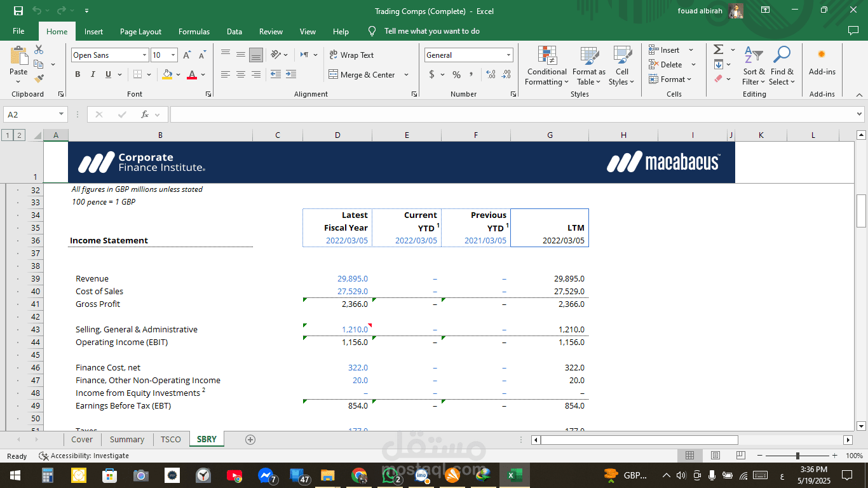Toggle middle vertical alignment

click(241, 55)
